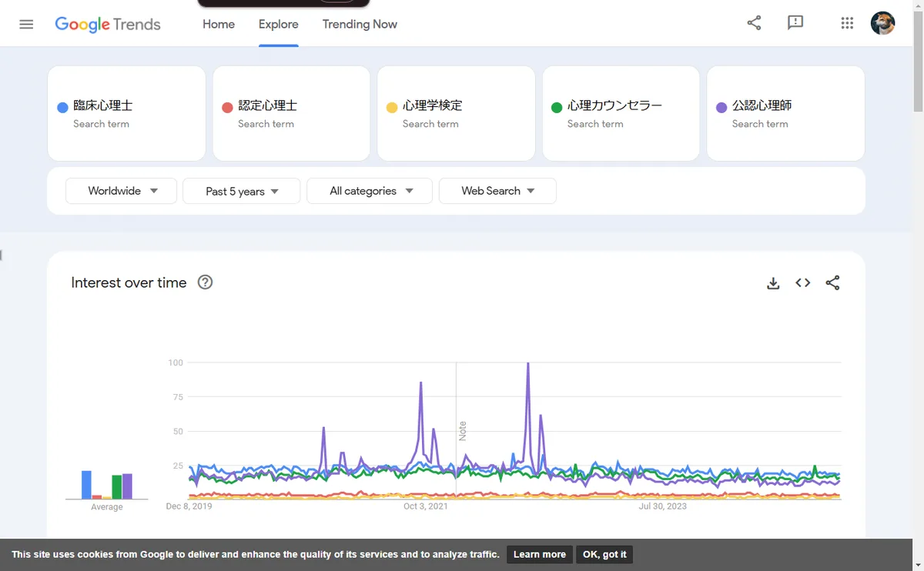
Task: Go to the Home tab
Action: (x=219, y=24)
